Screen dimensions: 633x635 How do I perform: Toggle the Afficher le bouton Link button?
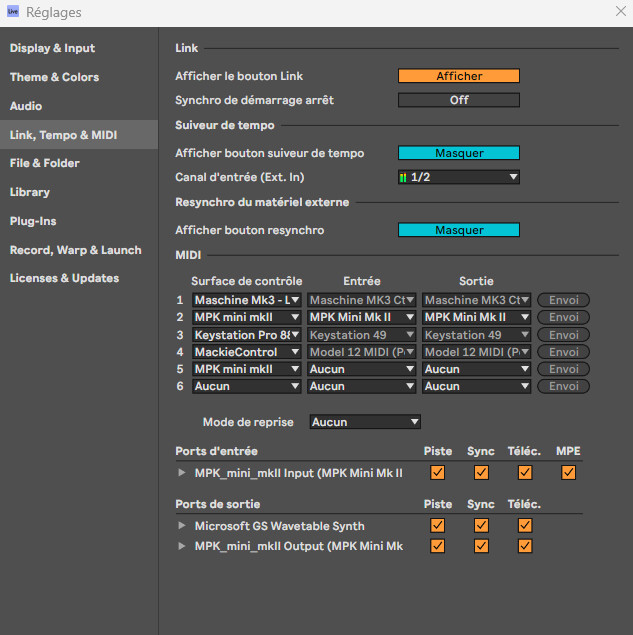tap(459, 76)
